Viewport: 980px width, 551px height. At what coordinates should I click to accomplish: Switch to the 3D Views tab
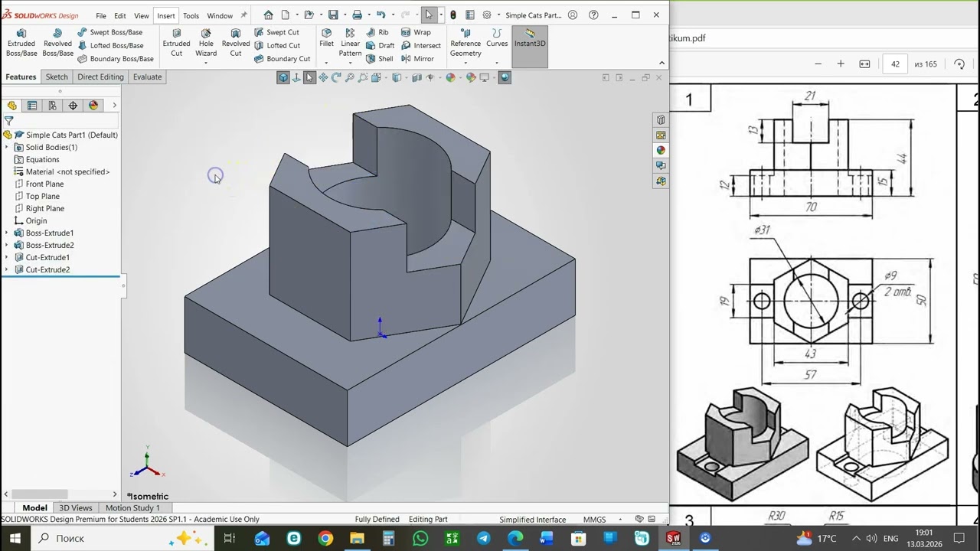[x=76, y=507]
